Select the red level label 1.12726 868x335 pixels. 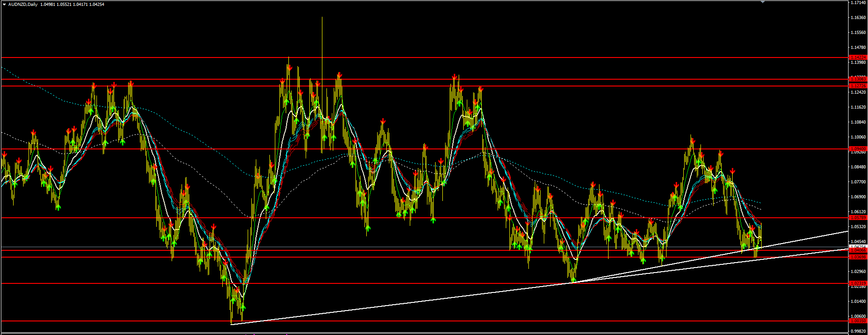tap(858, 86)
